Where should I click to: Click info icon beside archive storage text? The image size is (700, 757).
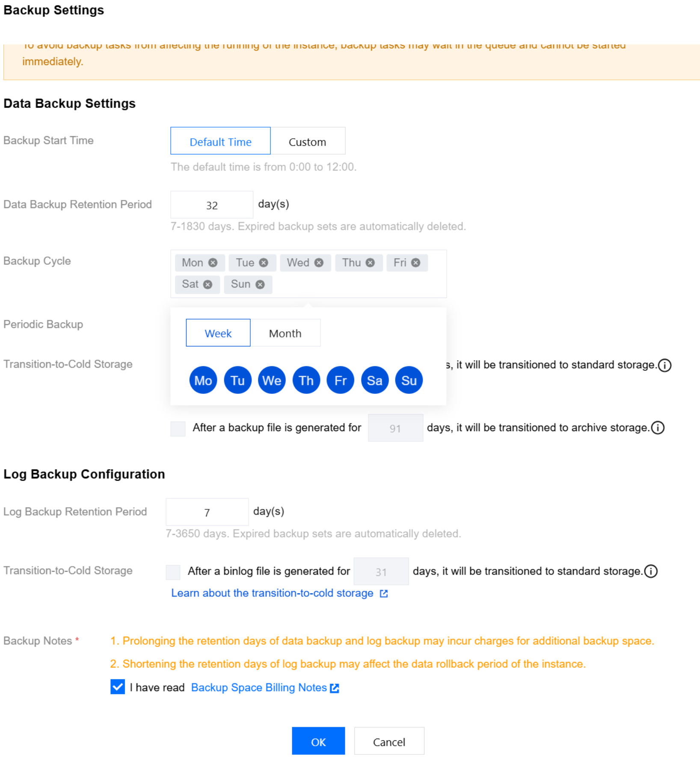[658, 428]
